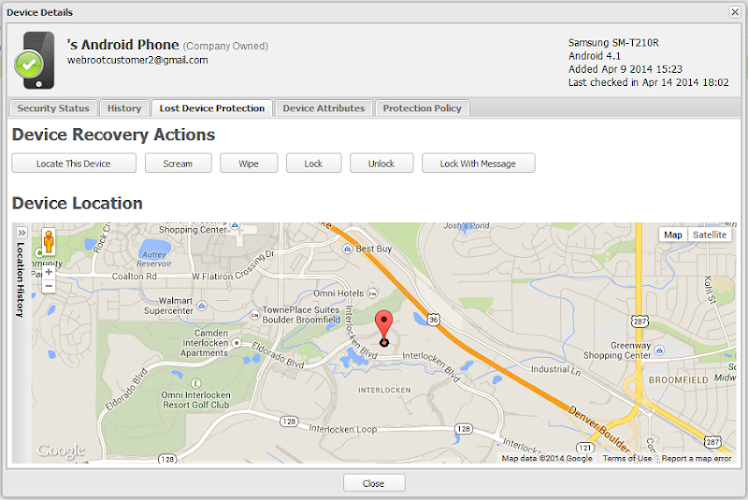Click the Walmart Supercenter map marker

point(202,305)
